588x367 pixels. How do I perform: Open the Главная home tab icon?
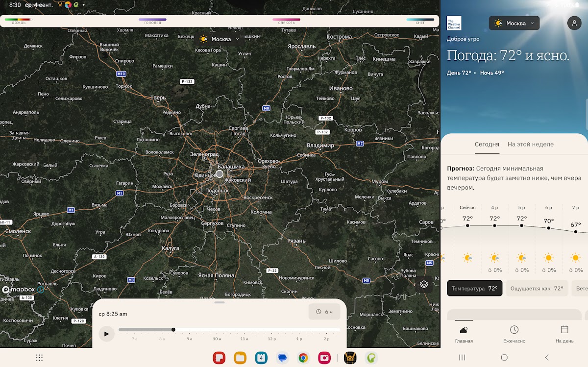click(x=464, y=331)
